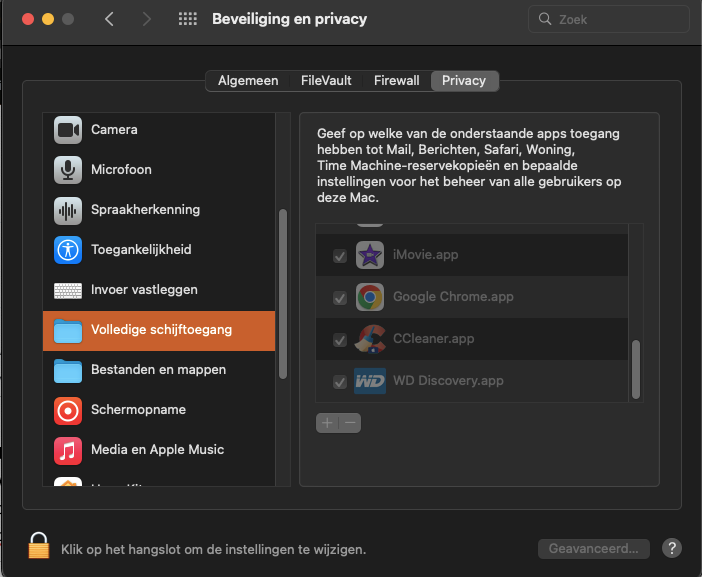702x577 pixels.
Task: Select the Camera label text
Action: (114, 130)
